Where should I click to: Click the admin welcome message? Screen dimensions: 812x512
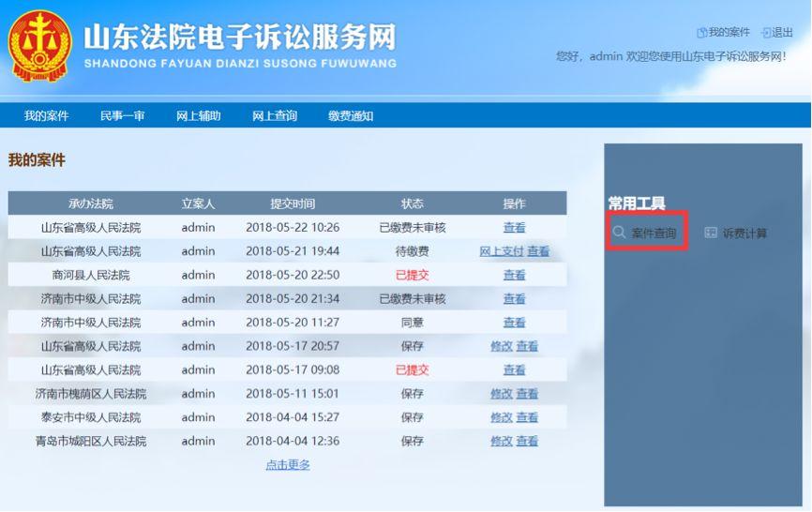[671, 56]
